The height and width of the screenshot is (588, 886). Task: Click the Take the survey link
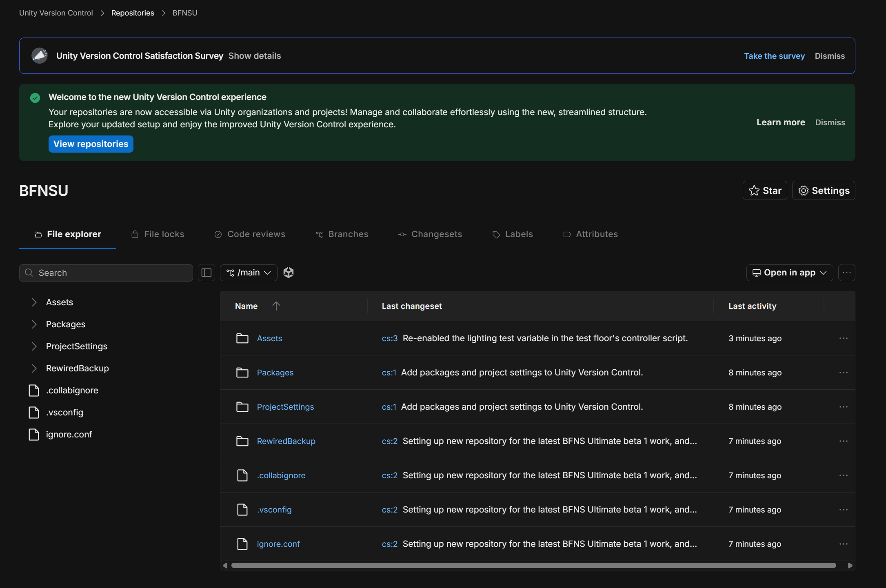pos(774,56)
